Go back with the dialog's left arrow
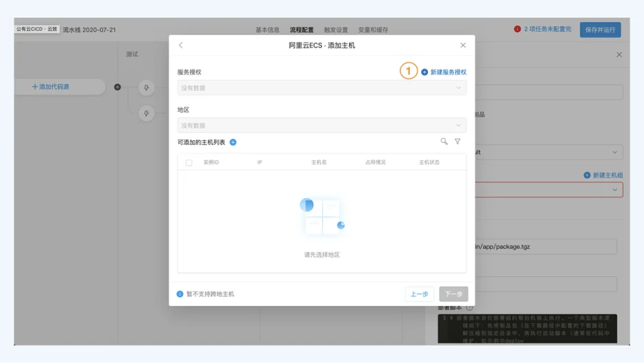The width and height of the screenshot is (644, 363). click(181, 45)
